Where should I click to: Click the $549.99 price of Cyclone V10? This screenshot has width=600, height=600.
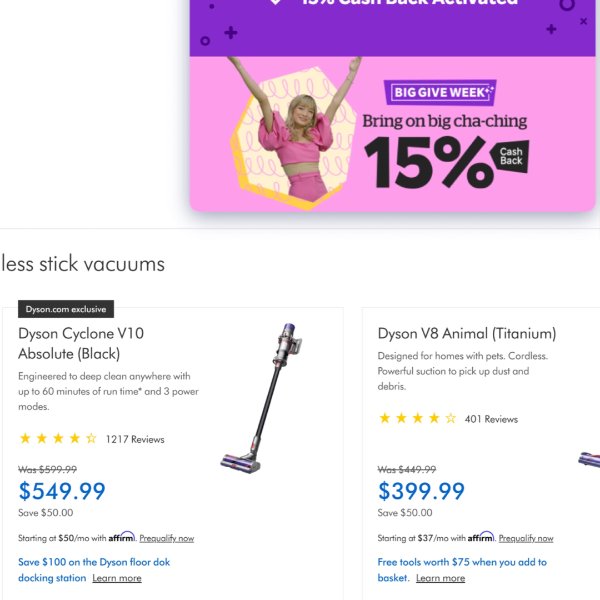(x=62, y=491)
